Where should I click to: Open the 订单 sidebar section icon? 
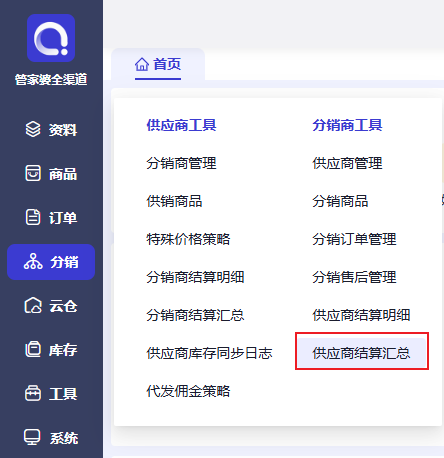coord(33,217)
